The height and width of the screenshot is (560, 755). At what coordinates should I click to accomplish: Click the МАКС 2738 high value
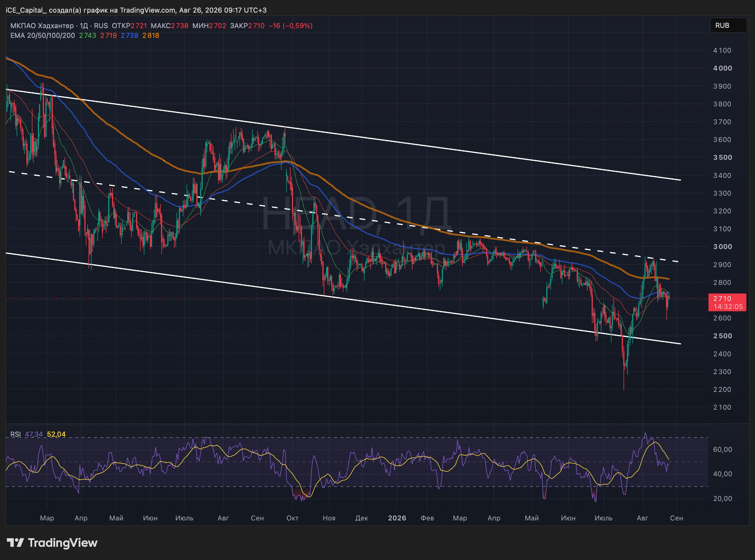[x=169, y=26]
